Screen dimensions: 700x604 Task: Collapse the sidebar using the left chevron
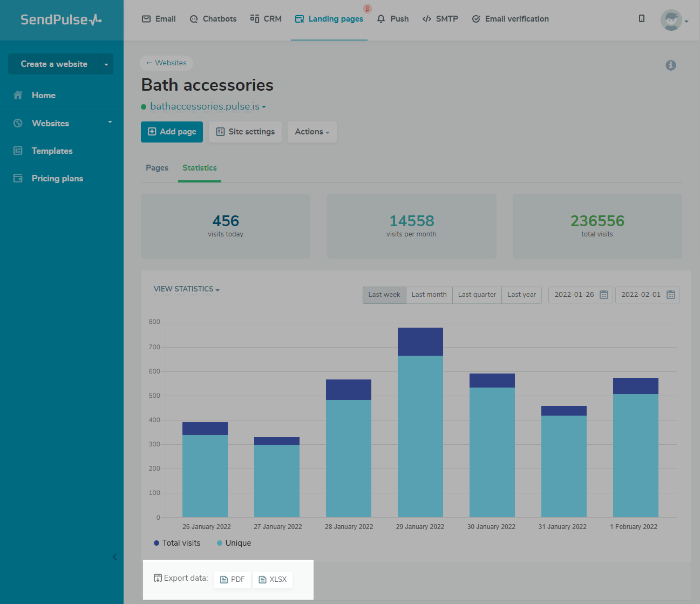point(114,557)
